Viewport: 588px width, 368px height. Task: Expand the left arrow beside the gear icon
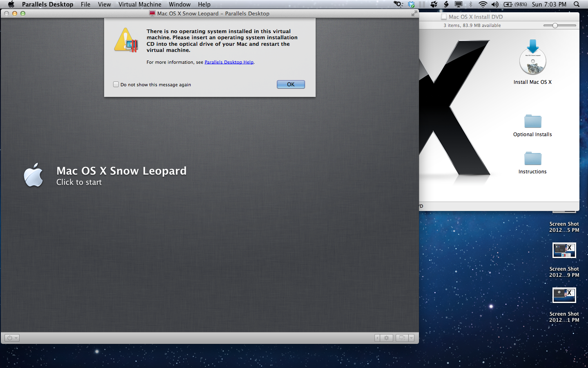(x=378, y=338)
